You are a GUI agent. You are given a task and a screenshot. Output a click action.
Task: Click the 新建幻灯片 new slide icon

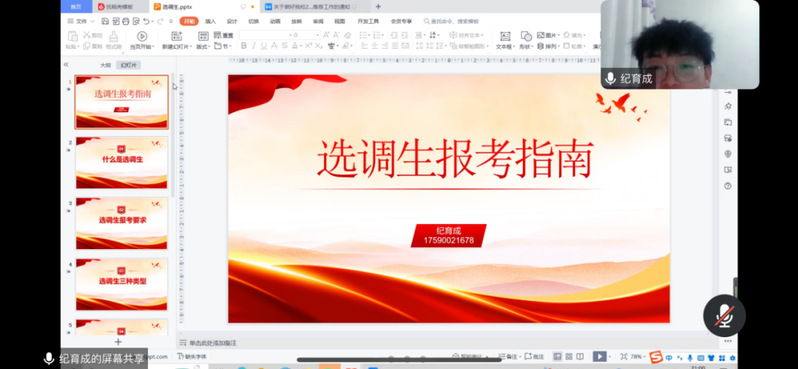click(x=177, y=36)
